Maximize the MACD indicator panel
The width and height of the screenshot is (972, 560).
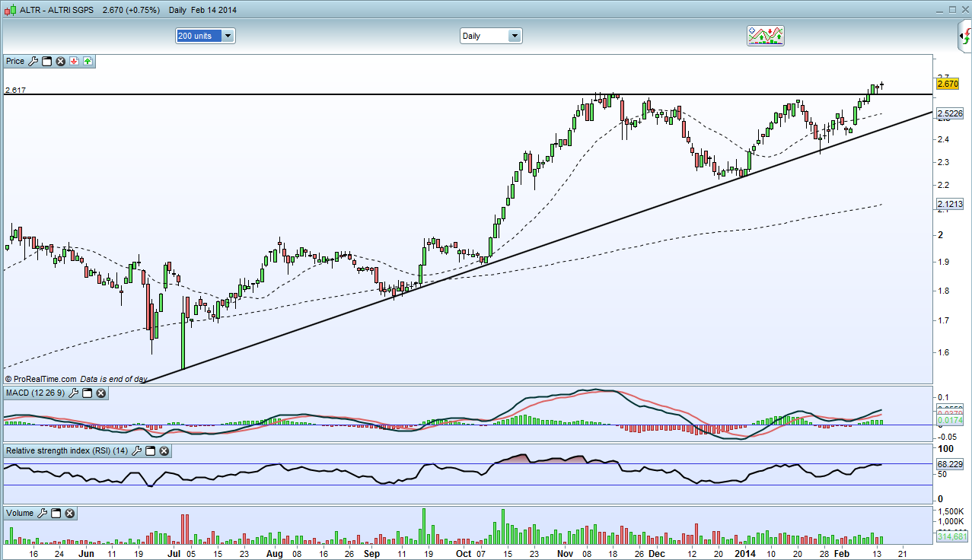coord(88,393)
